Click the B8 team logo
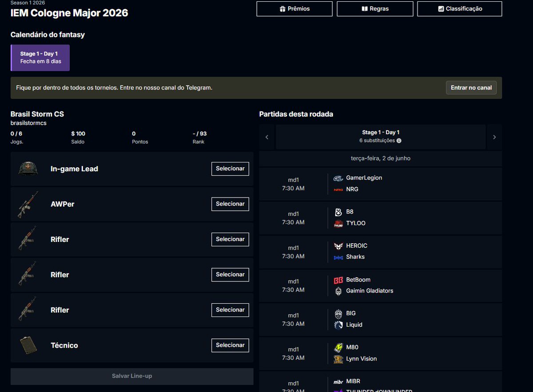This screenshot has height=392, width=533. click(x=338, y=212)
